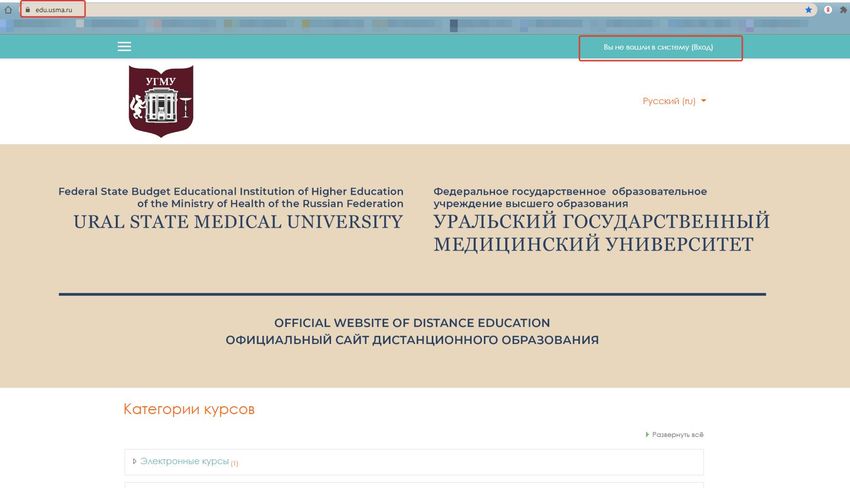Screen dimensions: 850x488
Task: Open the Электронные курсы category link
Action: click(184, 461)
